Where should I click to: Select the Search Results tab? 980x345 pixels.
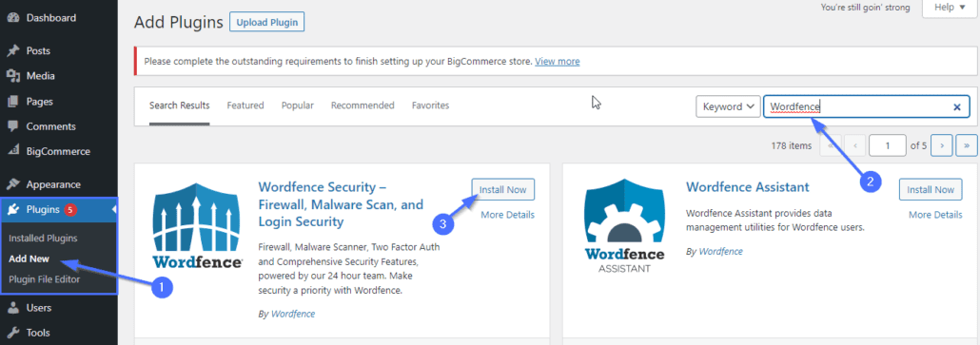tap(180, 105)
